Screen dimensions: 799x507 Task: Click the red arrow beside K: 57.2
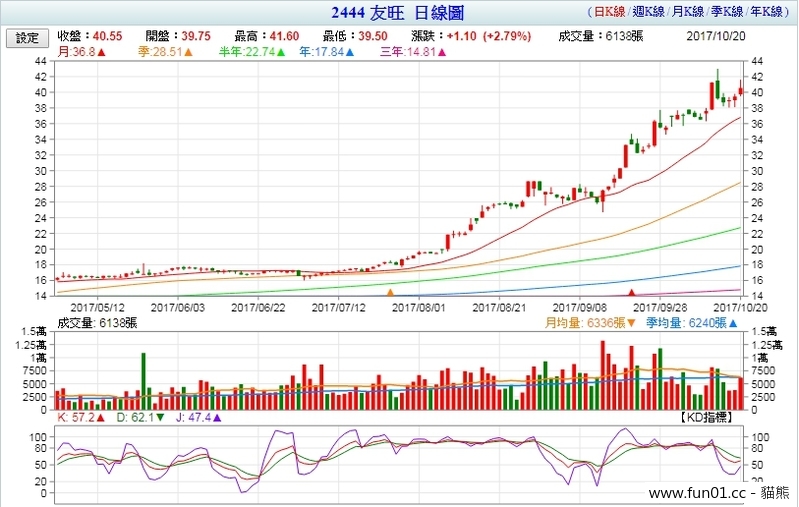click(x=100, y=418)
